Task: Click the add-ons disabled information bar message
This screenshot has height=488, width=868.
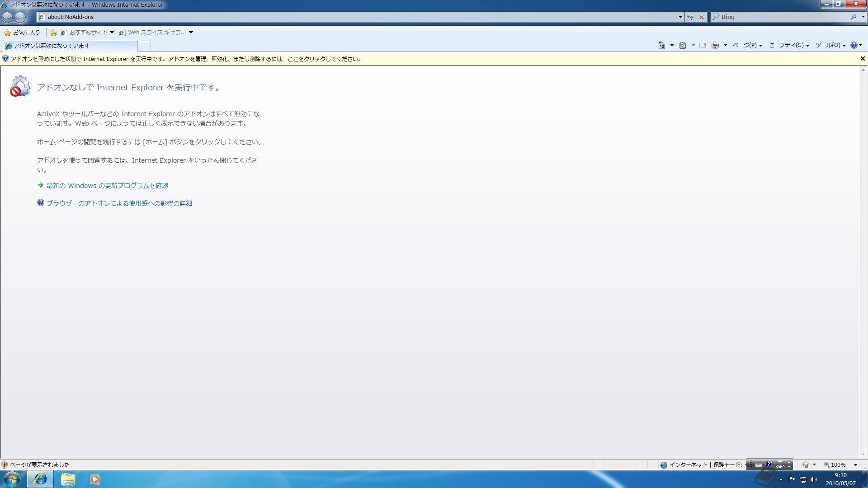Action: pos(186,59)
